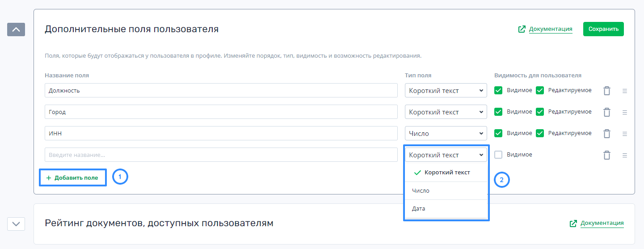Uncheck Видимое for the ИНН field
This screenshot has height=249, width=644.
498,133
